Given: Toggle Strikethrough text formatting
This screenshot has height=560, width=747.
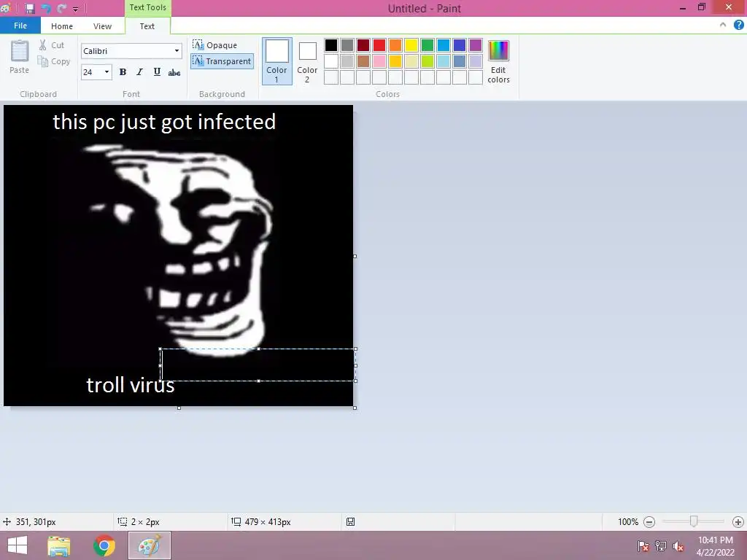Looking at the screenshot, I should click(174, 72).
